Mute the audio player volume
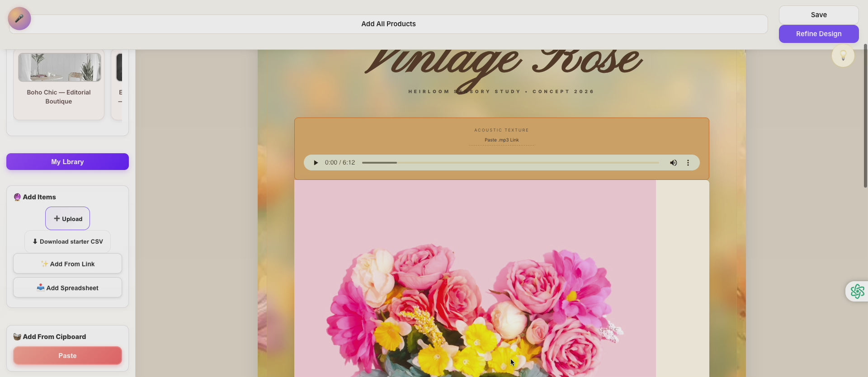Screen dimensions: 868x377 pos(673,163)
